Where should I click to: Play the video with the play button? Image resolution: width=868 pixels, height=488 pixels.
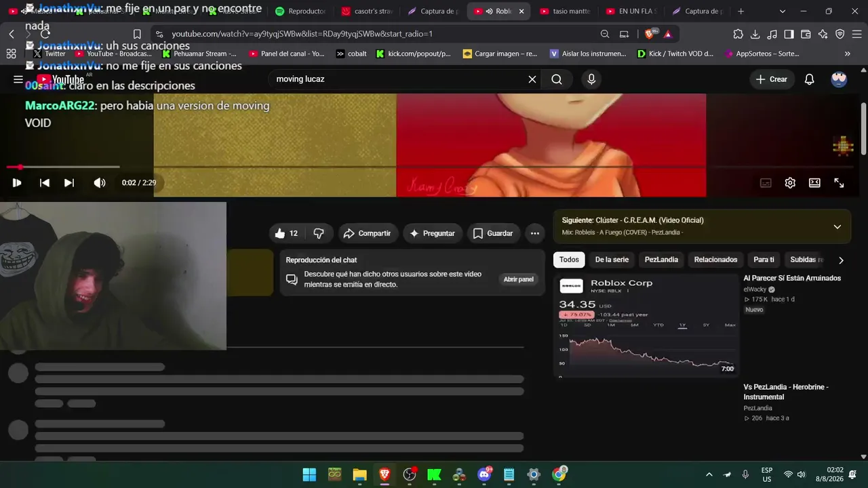point(17,183)
